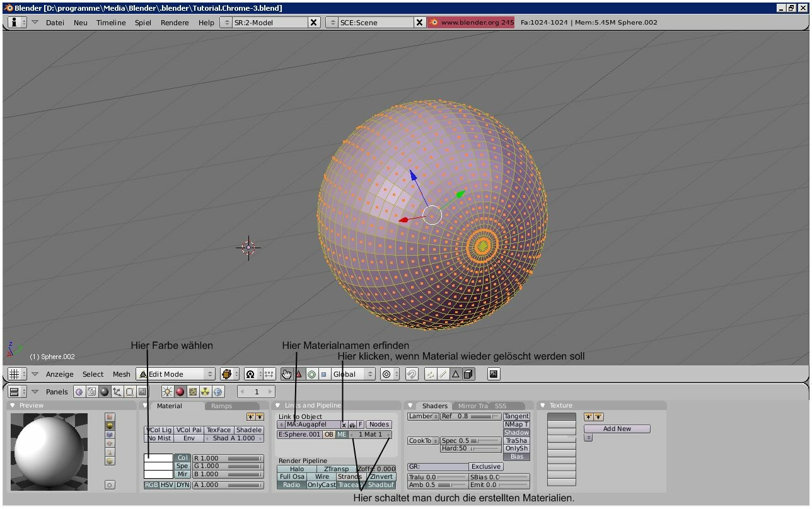Open the Texture buttons sub-context icon
812x509 pixels.
pos(192,392)
